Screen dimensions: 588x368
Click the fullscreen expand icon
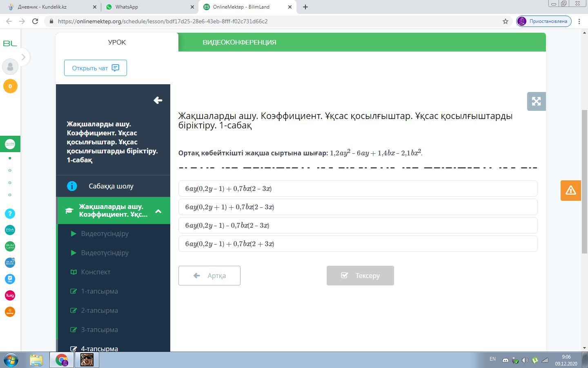pyautogui.click(x=537, y=101)
